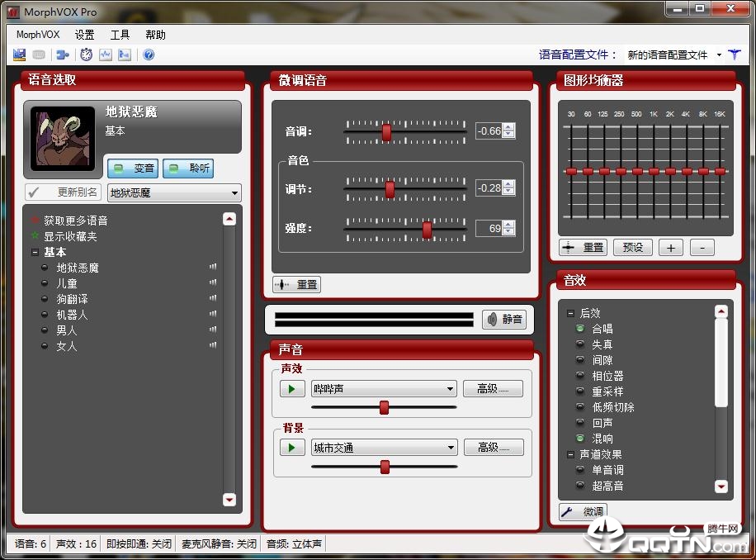This screenshot has width=756, height=560.
Task: Click the 音调 pitch slider handle
Action: pos(387,132)
